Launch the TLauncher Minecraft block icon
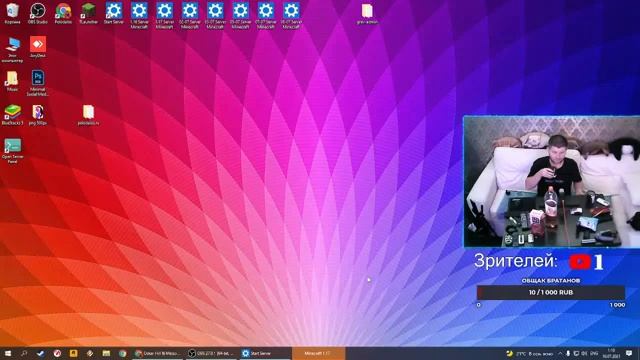This screenshot has width=640, height=360. click(x=89, y=13)
